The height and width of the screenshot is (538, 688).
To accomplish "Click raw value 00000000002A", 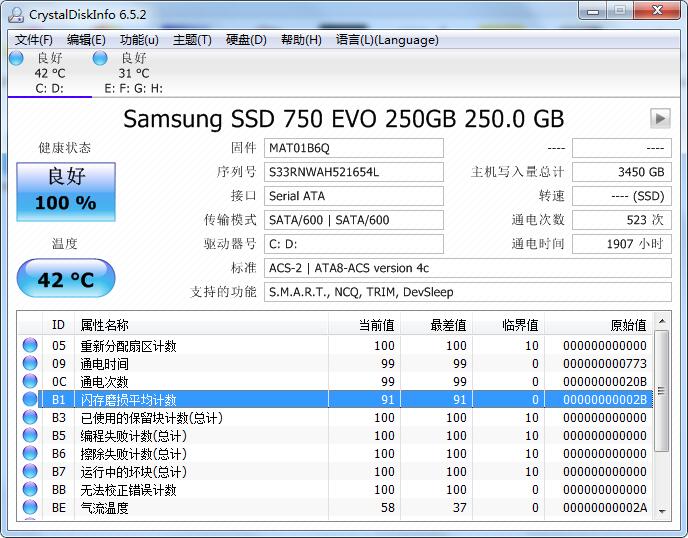I will (605, 507).
